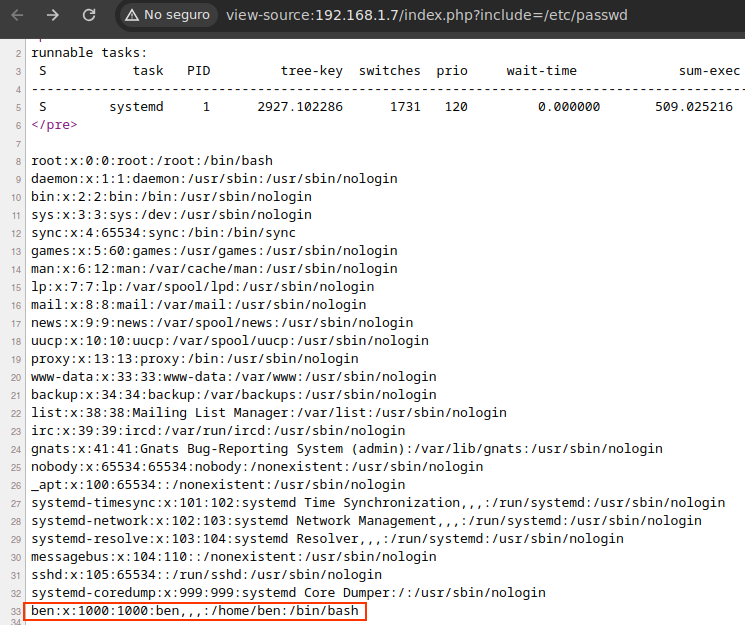Click the "runnable tasks:" text
745x625 pixels.
pyautogui.click(x=89, y=53)
